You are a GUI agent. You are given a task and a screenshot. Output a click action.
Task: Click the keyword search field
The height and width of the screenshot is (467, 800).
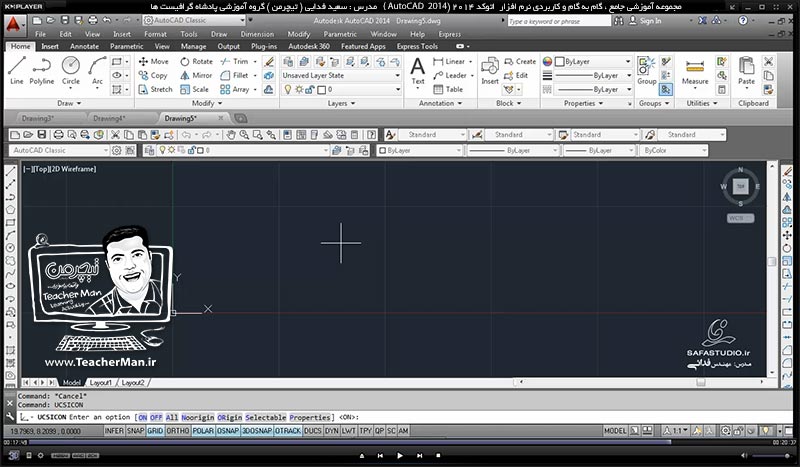tap(559, 21)
